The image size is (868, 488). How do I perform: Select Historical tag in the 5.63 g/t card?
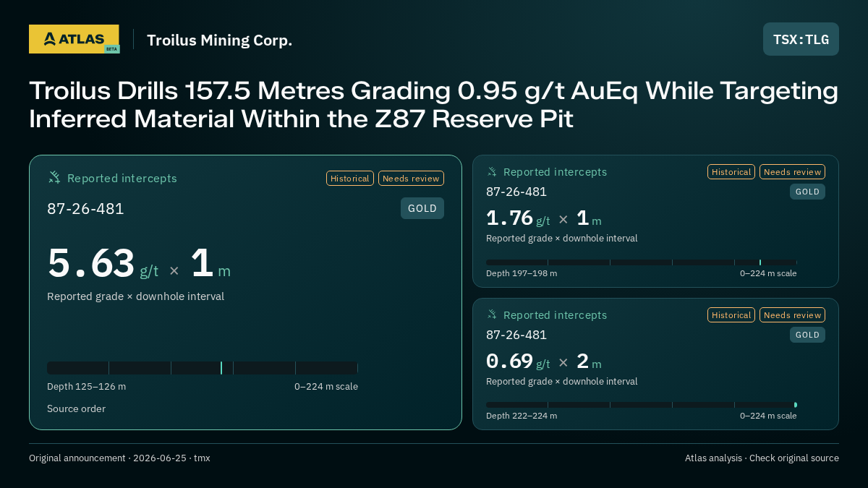[350, 179]
